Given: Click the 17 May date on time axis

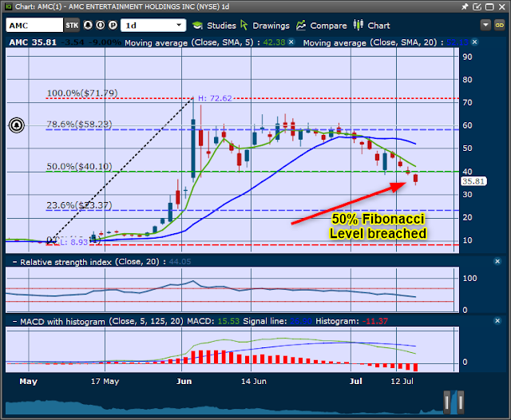Looking at the screenshot, I should (x=105, y=381).
